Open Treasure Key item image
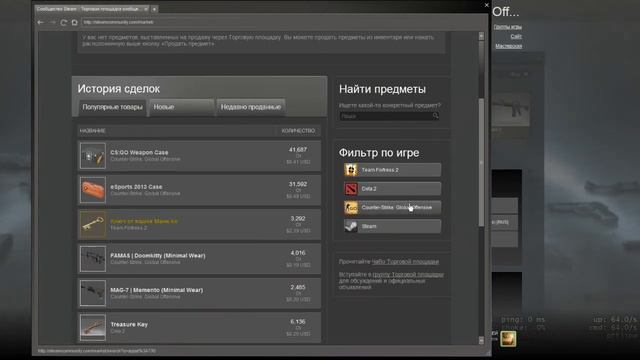 coord(93,327)
